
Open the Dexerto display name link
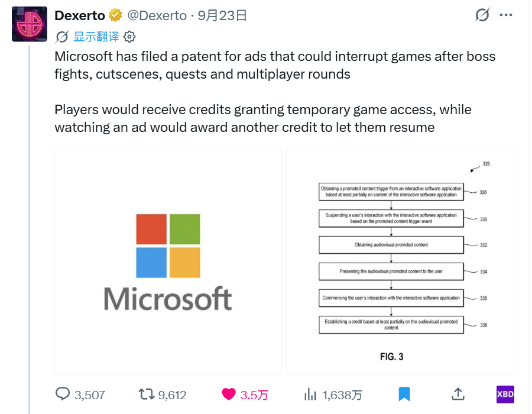tap(80, 15)
